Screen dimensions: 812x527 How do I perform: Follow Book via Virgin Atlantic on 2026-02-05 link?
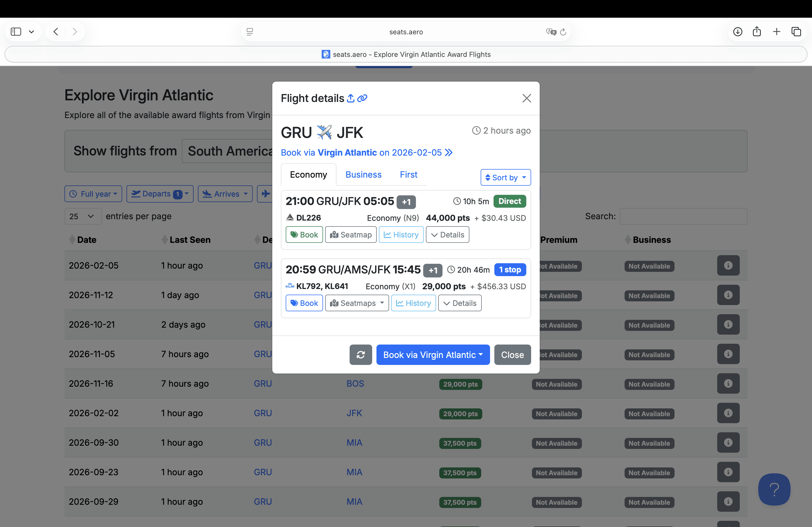[367, 152]
